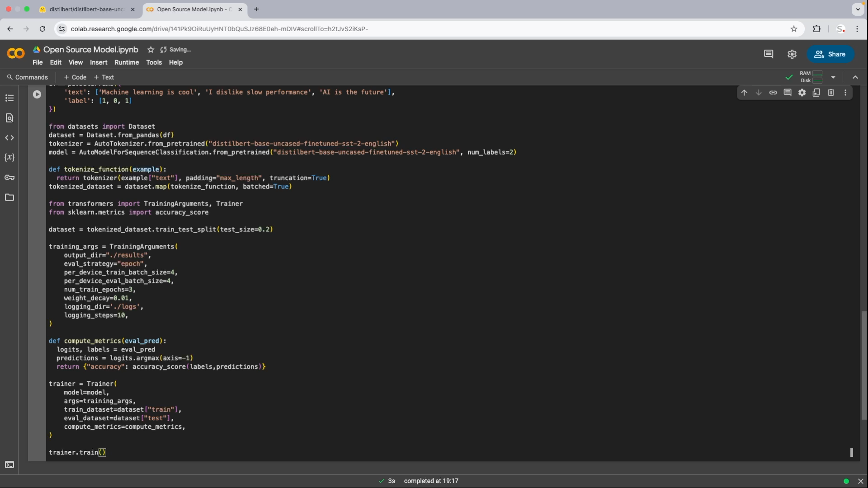Open cell editor settings gear
Viewport: 868px width, 488px height.
point(802,93)
